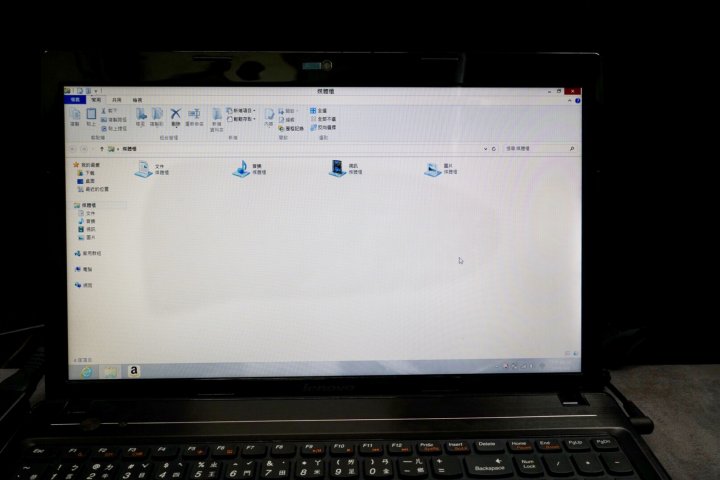The width and height of the screenshot is (720, 480).
Task: Select the Home (常用) ribbon tab
Action: pyautogui.click(x=96, y=100)
